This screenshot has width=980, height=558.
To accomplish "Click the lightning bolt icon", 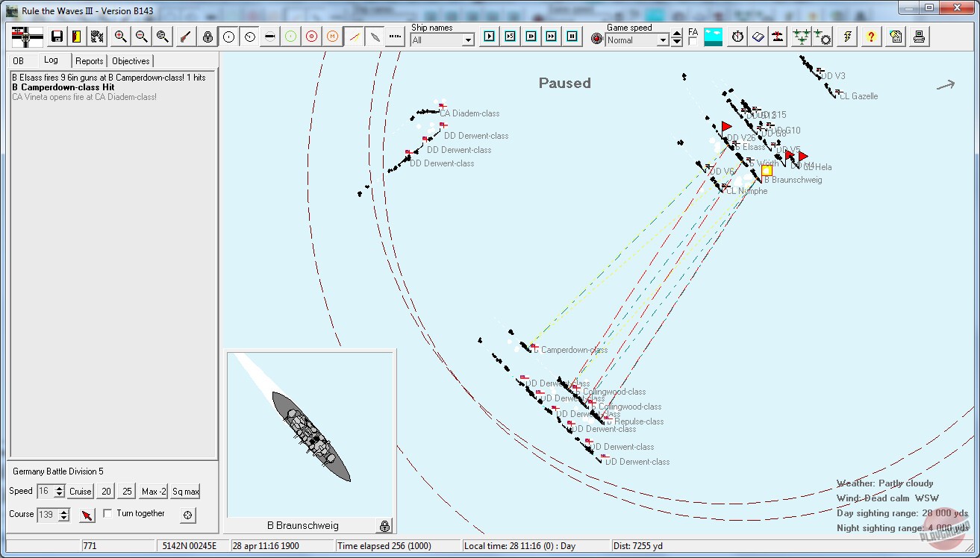I will coord(847,37).
